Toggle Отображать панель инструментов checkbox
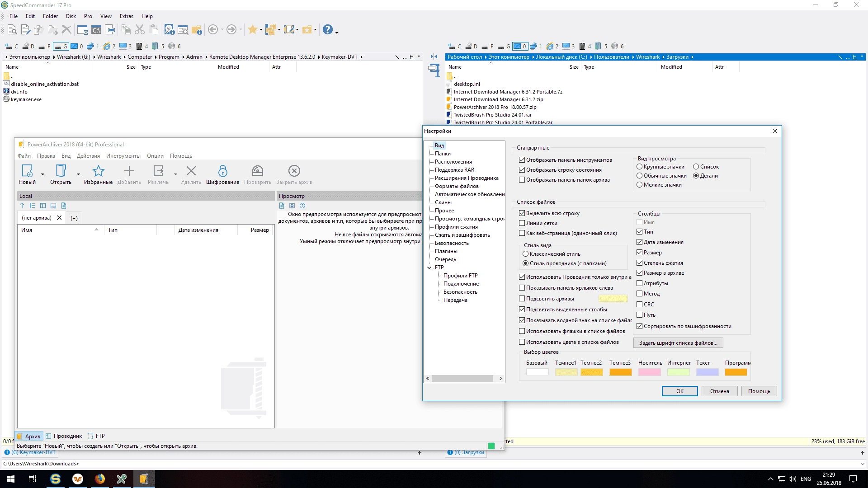 [x=522, y=160]
